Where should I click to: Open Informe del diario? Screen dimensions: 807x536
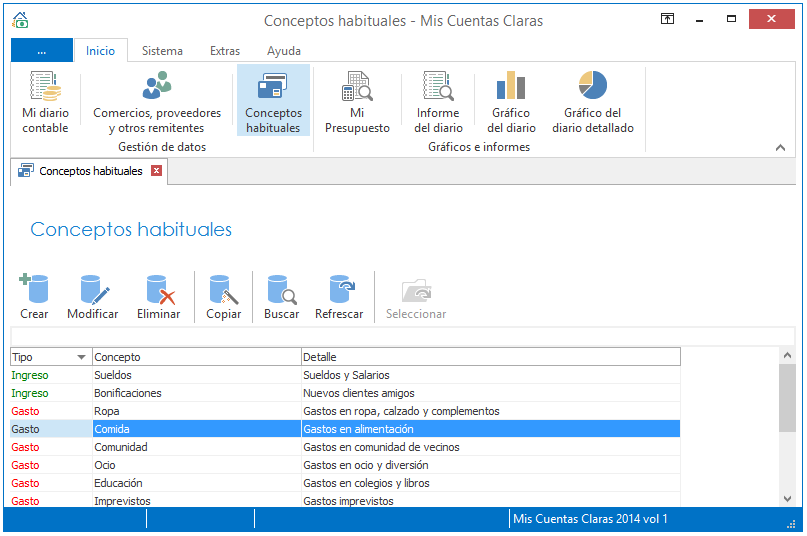tap(438, 101)
